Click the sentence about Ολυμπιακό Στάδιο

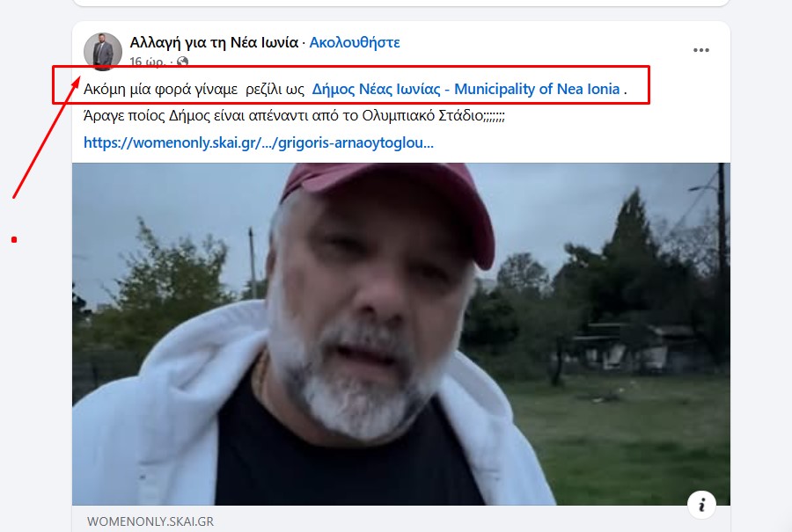(294, 115)
